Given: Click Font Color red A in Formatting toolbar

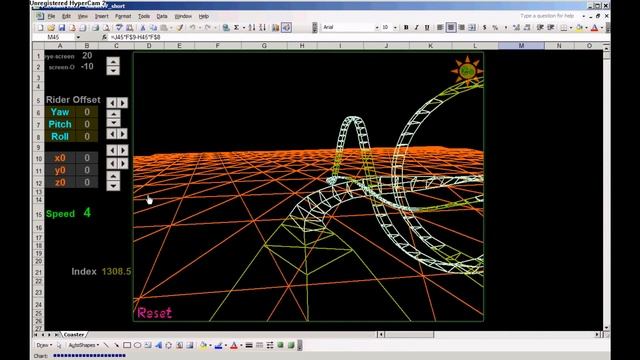Looking at the screenshot, I should [595, 27].
